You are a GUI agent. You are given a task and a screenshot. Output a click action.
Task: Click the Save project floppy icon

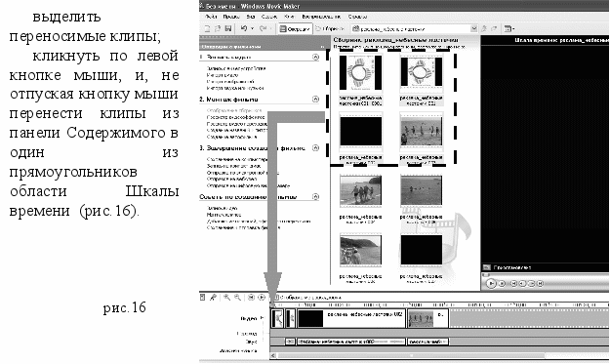[228, 28]
